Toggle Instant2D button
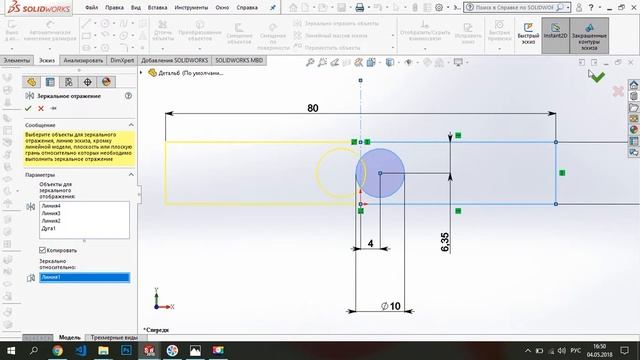 pos(555,36)
